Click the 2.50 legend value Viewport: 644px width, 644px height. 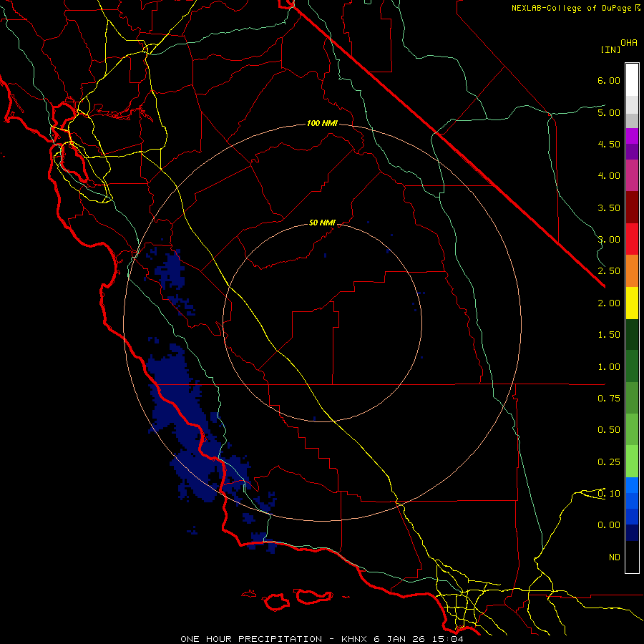[609, 271]
